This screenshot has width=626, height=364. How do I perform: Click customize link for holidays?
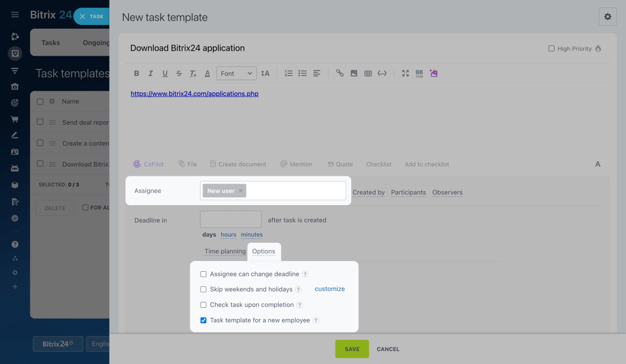click(x=330, y=289)
